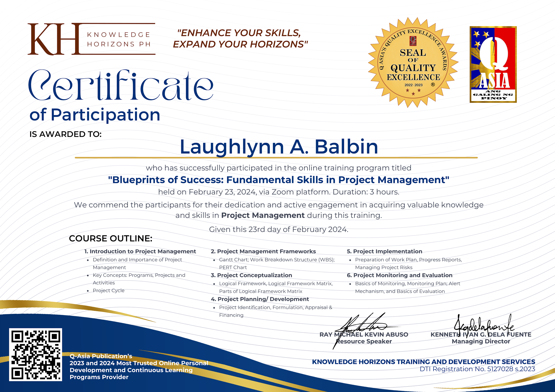Screen dimensions: 555x392
Task: Click the KH Knowledge Horizons logo
Action: 91,39
